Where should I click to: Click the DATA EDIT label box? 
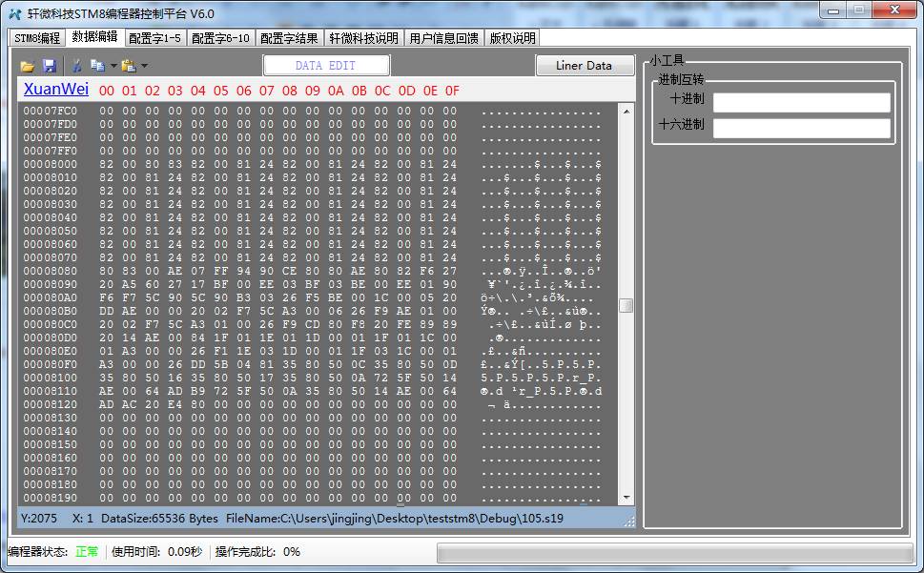(326, 65)
